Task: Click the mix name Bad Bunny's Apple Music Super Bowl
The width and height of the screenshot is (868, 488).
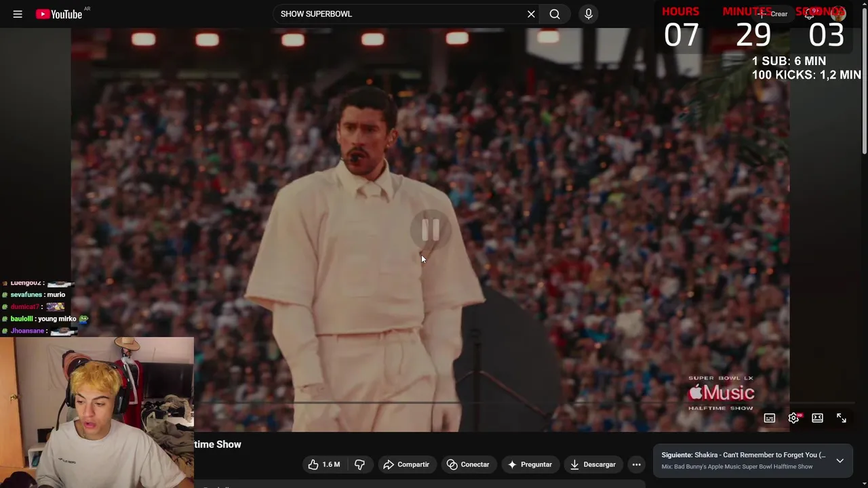Action: pyautogui.click(x=737, y=466)
